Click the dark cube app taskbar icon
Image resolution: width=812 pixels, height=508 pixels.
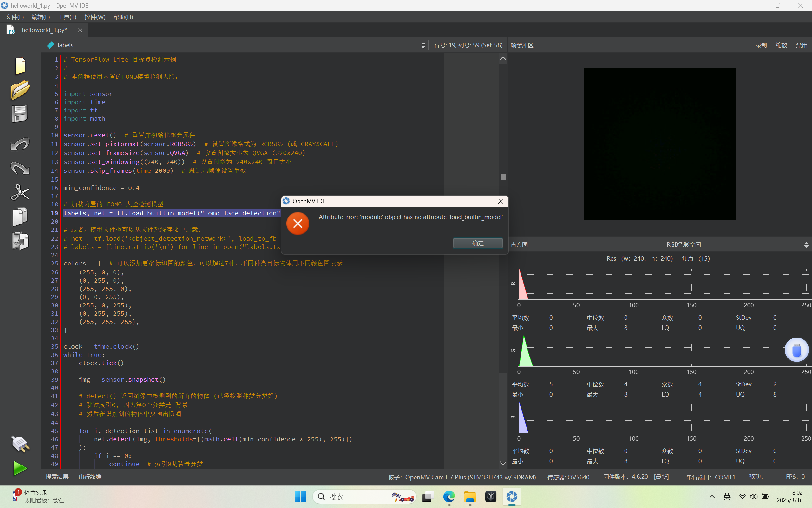pyautogui.click(x=491, y=497)
